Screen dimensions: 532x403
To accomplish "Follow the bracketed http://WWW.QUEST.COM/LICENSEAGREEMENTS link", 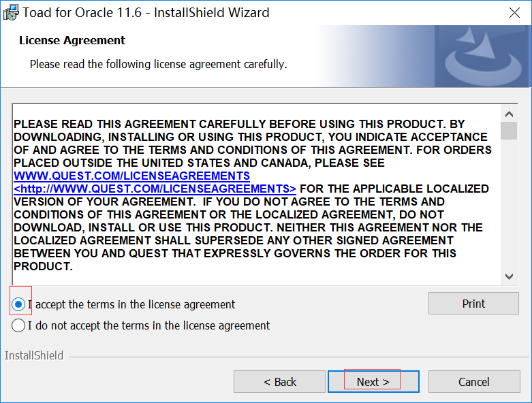I will coord(155,189).
